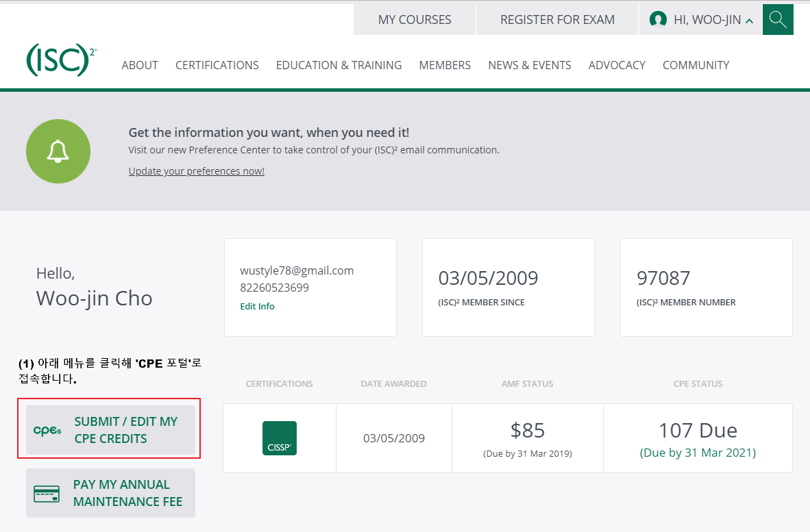Click the (ISC)² MEMBER SINCE label
The image size is (810, 532).
[x=482, y=303]
